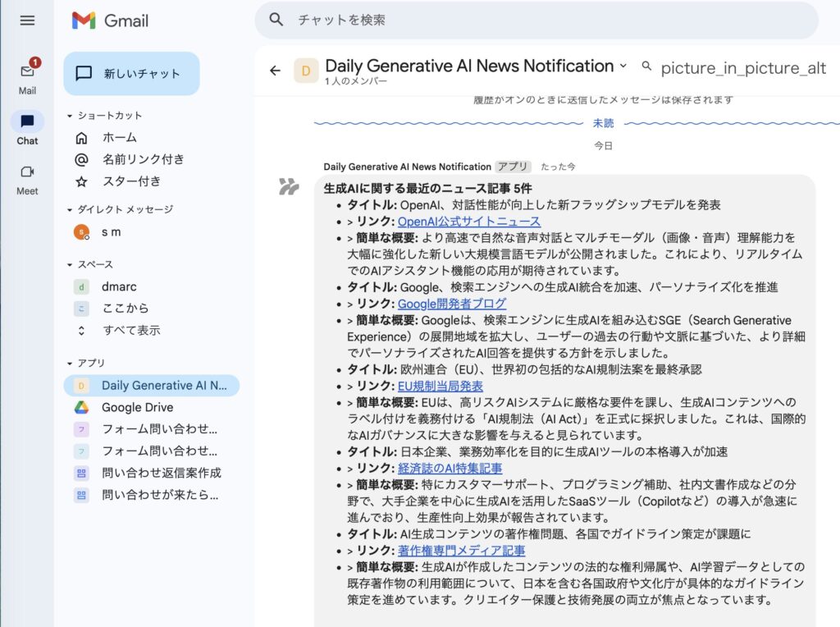Open Meet from the left rail
This screenshot has width=840, height=627.
point(27,176)
